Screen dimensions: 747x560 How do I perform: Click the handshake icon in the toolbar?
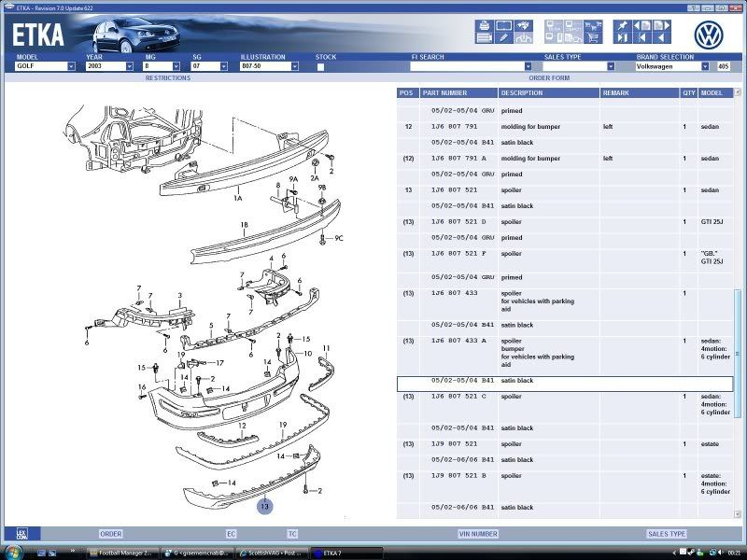524,26
